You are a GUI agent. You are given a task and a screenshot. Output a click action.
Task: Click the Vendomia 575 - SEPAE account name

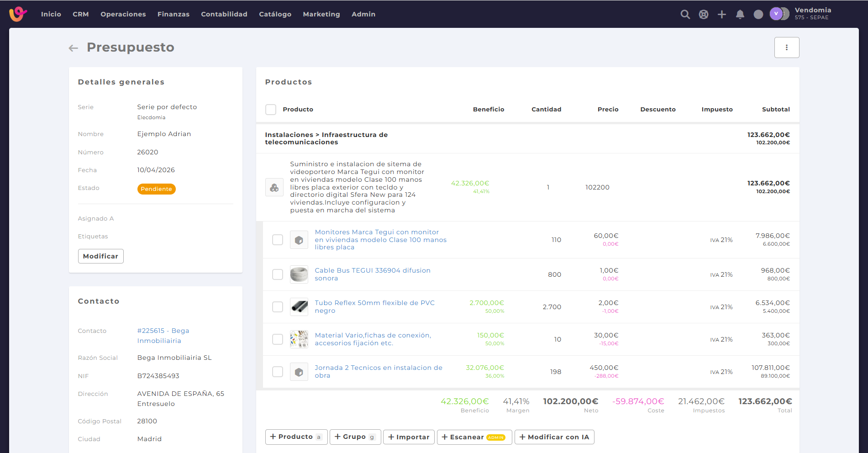coord(813,14)
